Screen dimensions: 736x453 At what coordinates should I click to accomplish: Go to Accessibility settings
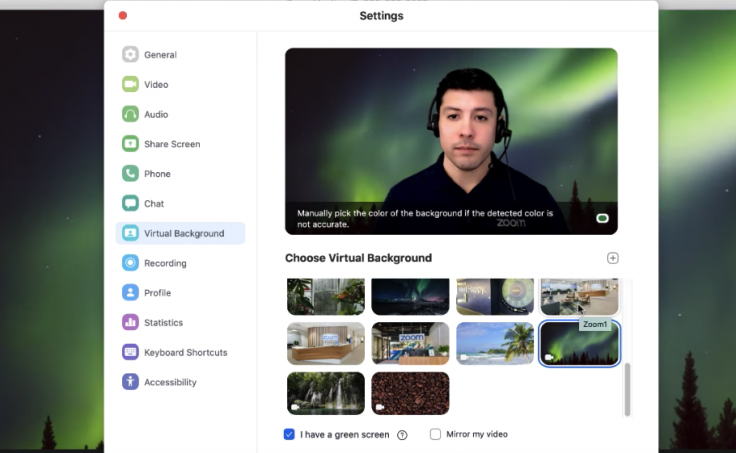[x=170, y=382]
